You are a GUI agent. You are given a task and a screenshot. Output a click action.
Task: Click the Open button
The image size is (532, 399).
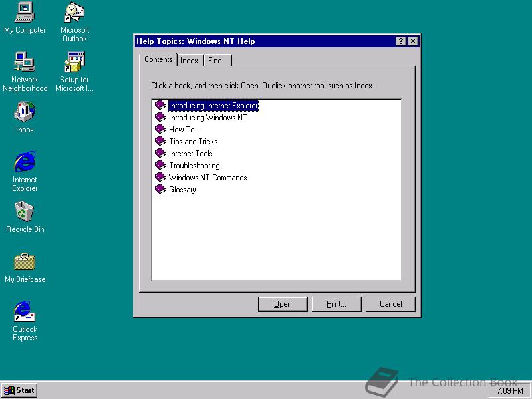283,304
